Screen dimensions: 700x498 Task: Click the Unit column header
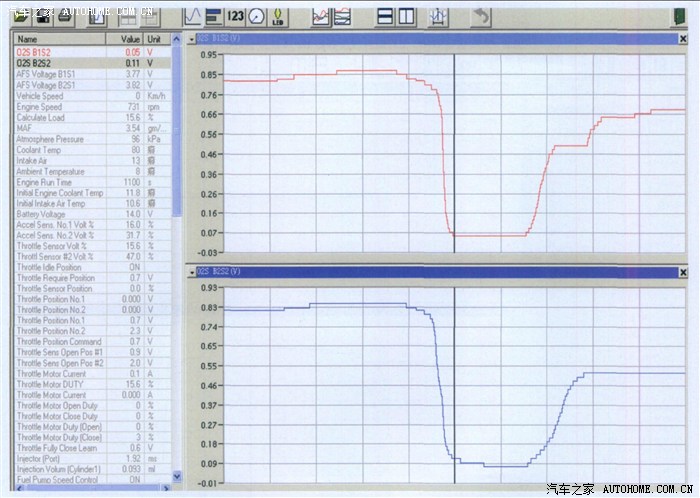pyautogui.click(x=155, y=39)
